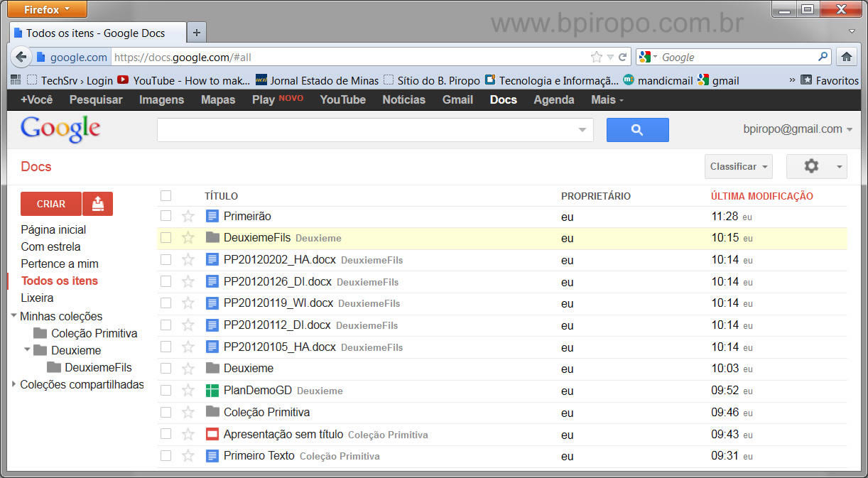The image size is (868, 478).
Task: Check the Primeiro Texto row checkbox
Action: click(166, 455)
